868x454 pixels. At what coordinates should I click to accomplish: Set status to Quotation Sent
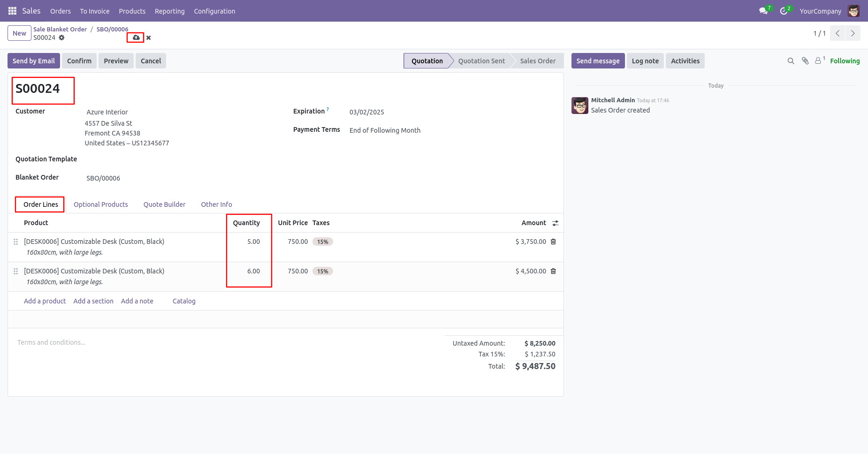[x=481, y=61]
